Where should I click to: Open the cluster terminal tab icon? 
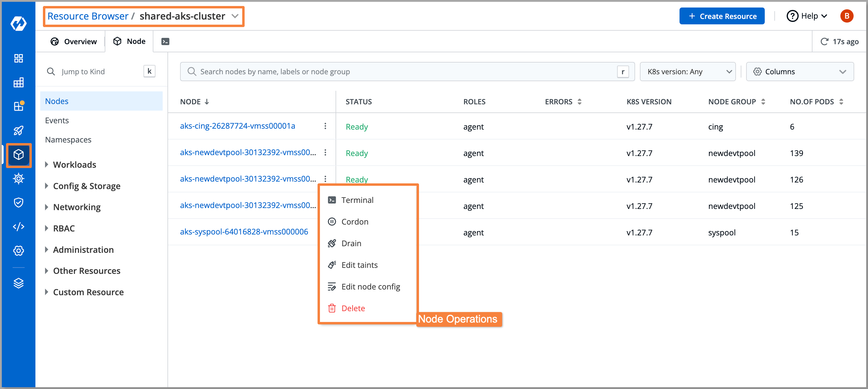click(165, 41)
